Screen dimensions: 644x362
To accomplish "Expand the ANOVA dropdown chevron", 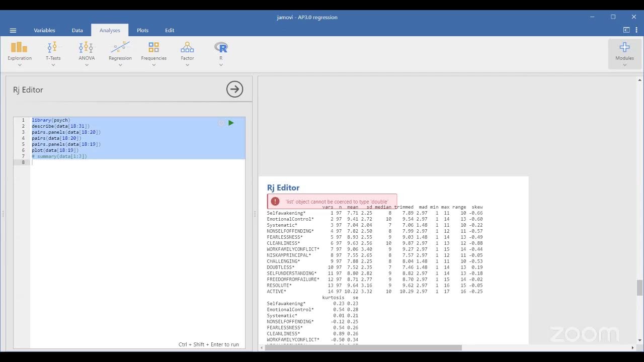I will coord(87,65).
